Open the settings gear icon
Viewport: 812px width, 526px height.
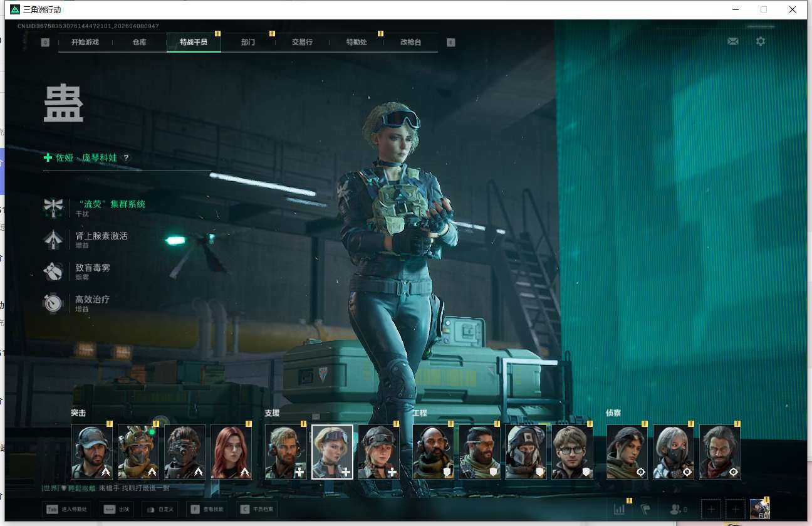[760, 41]
